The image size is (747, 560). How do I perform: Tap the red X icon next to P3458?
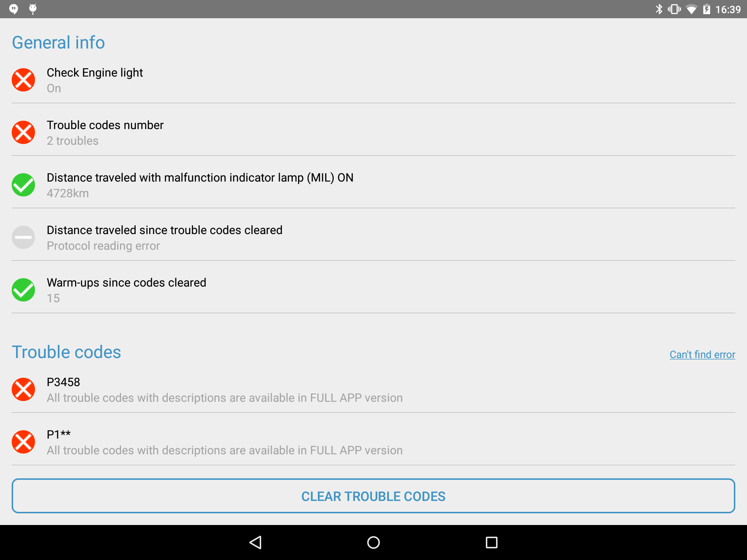click(x=23, y=389)
